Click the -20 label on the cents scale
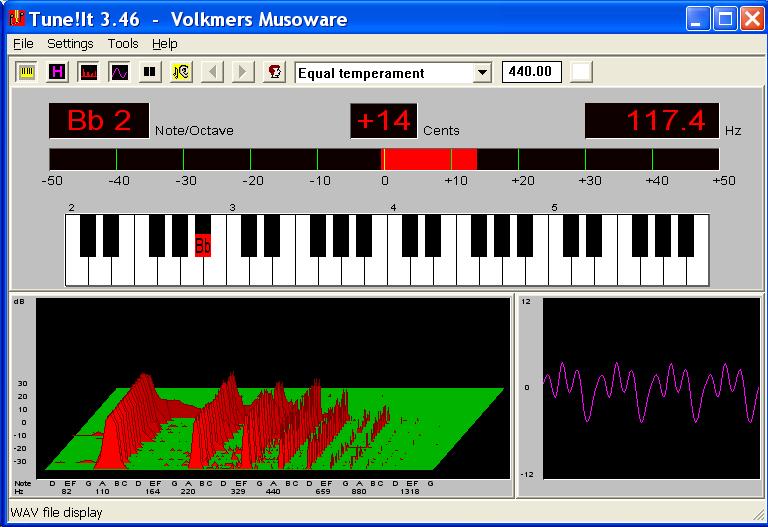 tap(253, 181)
